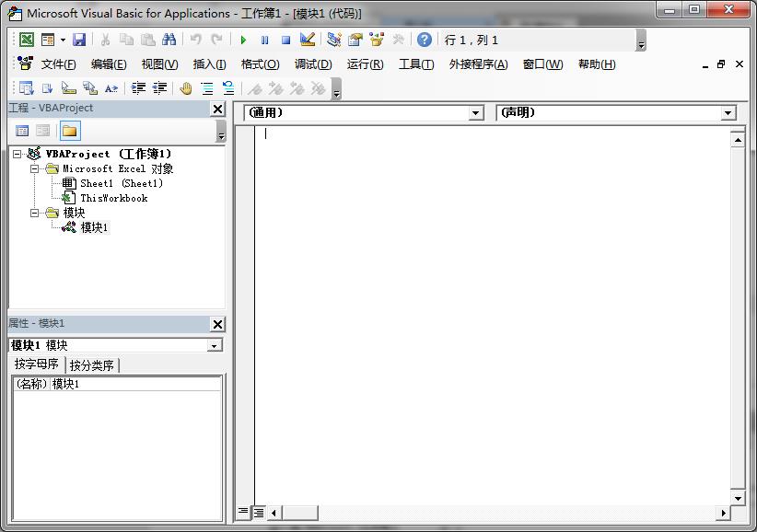This screenshot has width=757, height=532.
Task: Open the 外接程序(A) menu
Action: 478,64
